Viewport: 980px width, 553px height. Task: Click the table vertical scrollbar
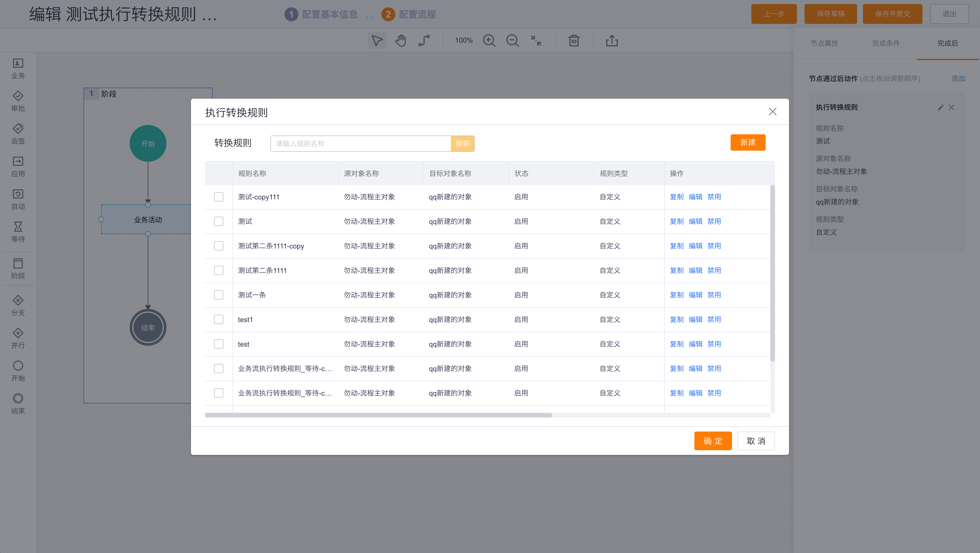[x=772, y=273]
